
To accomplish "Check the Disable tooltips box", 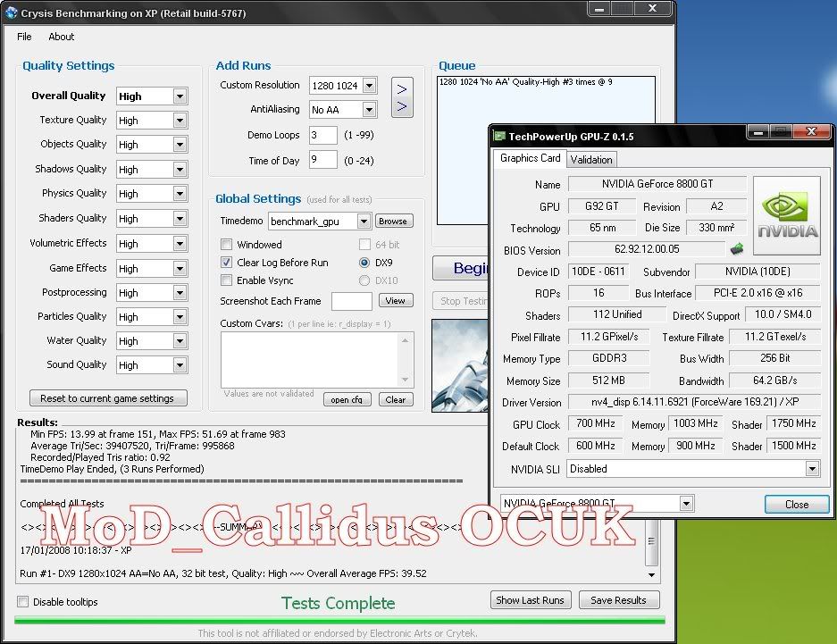I will [x=23, y=602].
